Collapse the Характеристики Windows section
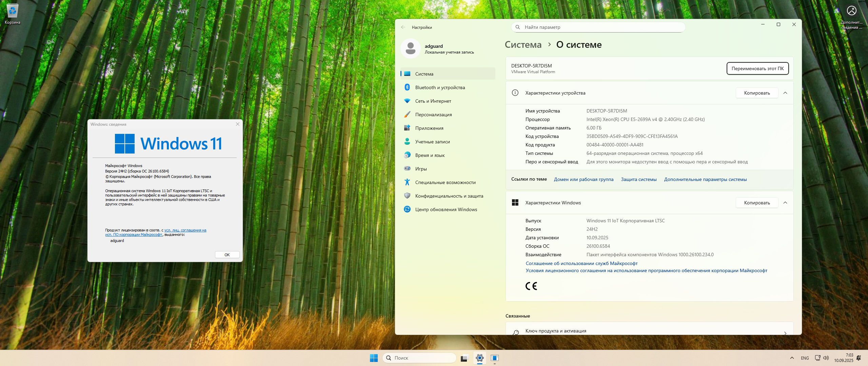The height and width of the screenshot is (366, 868). (x=785, y=203)
